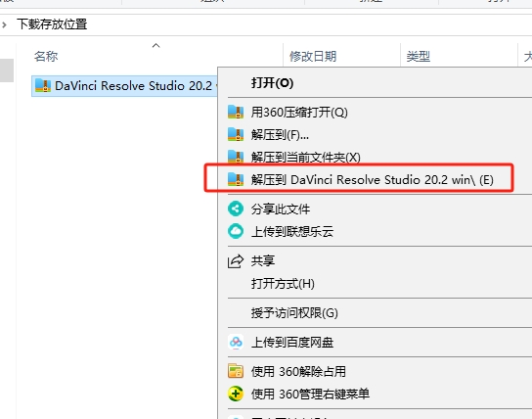532x419 pixels.
Task: Choose 上传到联想乐云 menu entry
Action: 292,232
